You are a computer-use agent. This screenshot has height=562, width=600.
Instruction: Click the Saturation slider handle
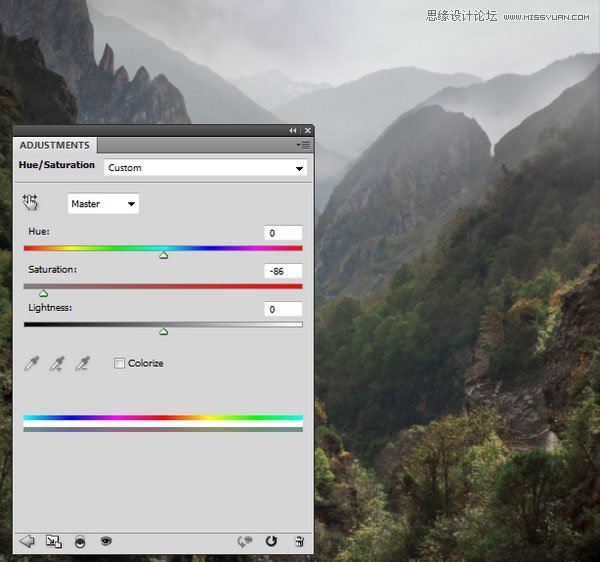(44, 293)
